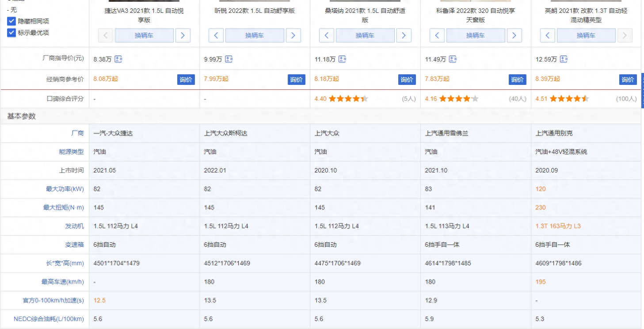
Task: Click star rating of 科鲁泽 4.16
Action: [459, 99]
